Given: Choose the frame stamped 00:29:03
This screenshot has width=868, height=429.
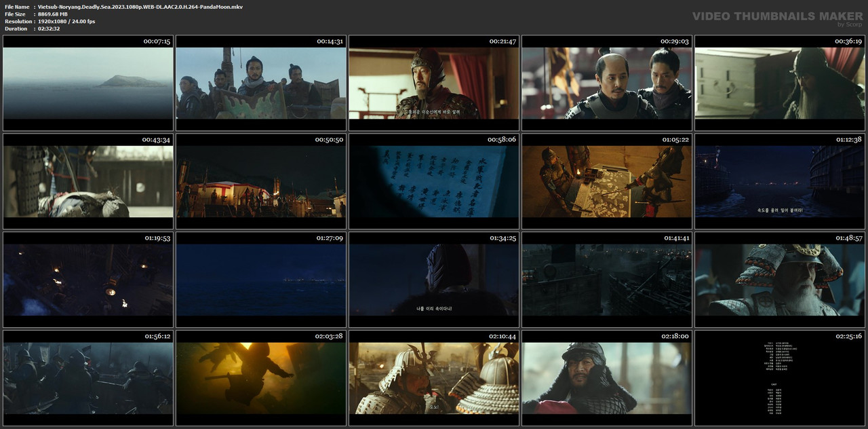Looking at the screenshot, I should 607,83.
